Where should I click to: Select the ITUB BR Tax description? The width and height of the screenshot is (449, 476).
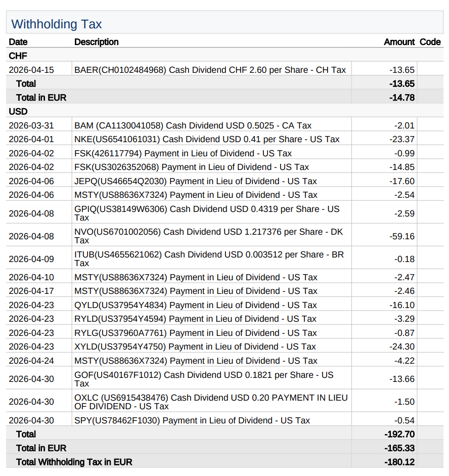coord(209,258)
